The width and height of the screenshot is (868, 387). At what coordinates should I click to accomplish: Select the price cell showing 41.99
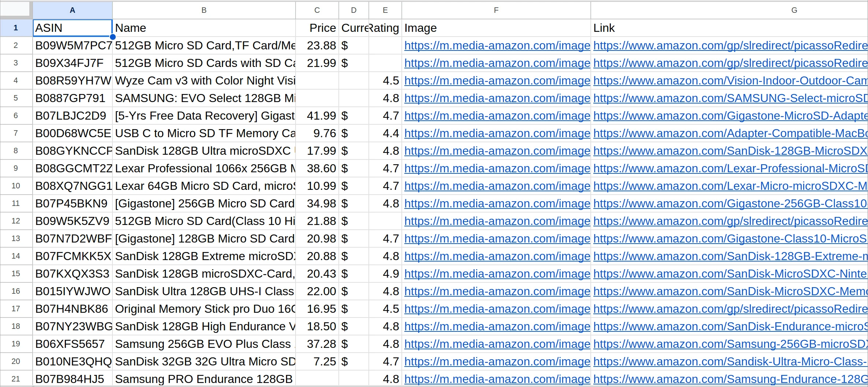[317, 116]
